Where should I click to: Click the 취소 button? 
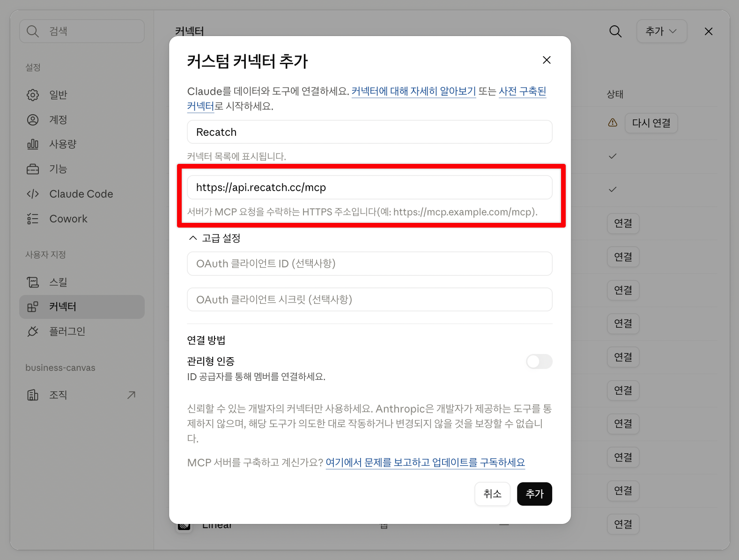492,494
